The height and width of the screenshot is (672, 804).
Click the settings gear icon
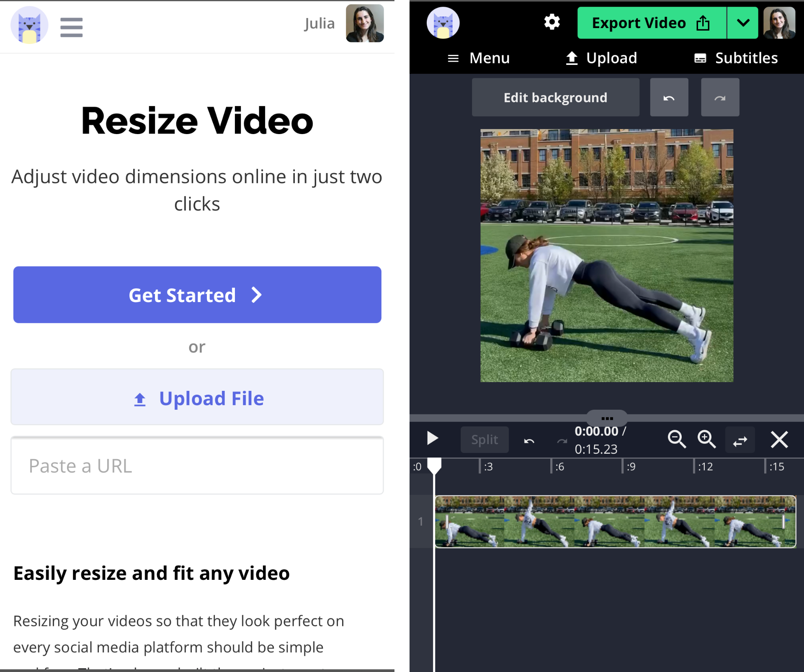click(551, 22)
